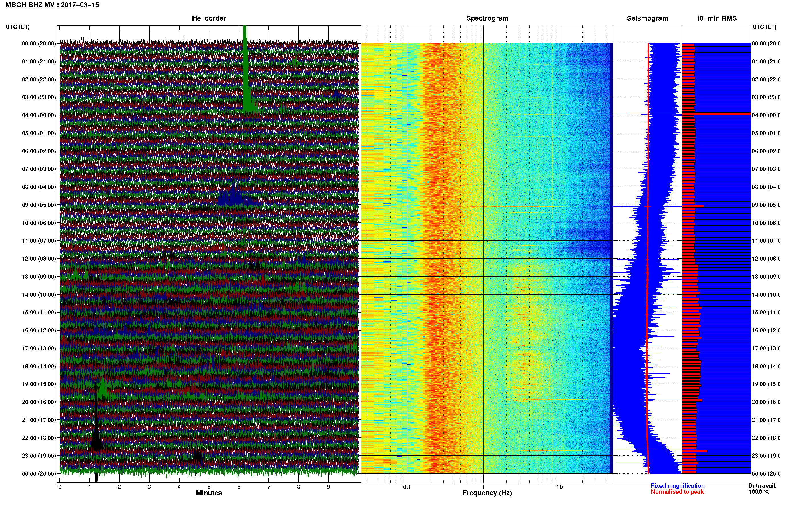Click the '0.1' frequency tick label

coord(407,487)
